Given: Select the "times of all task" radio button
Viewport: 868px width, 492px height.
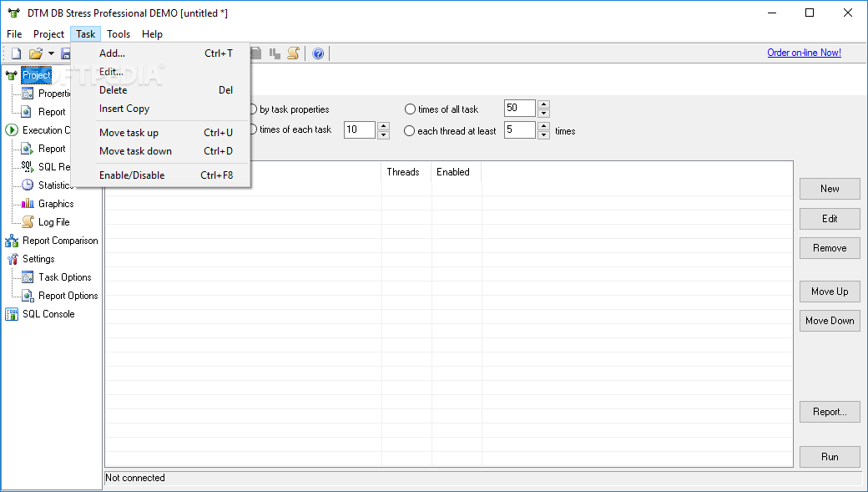Looking at the screenshot, I should 410,109.
